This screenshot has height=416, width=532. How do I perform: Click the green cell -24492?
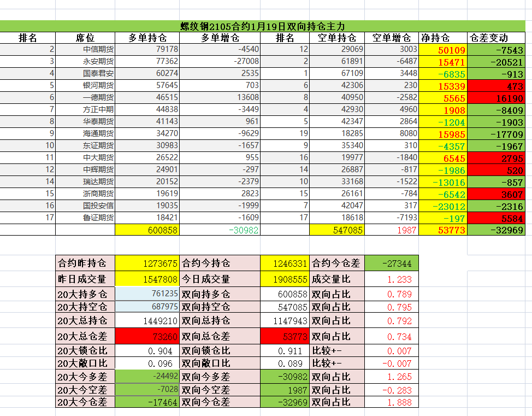coord(147,376)
